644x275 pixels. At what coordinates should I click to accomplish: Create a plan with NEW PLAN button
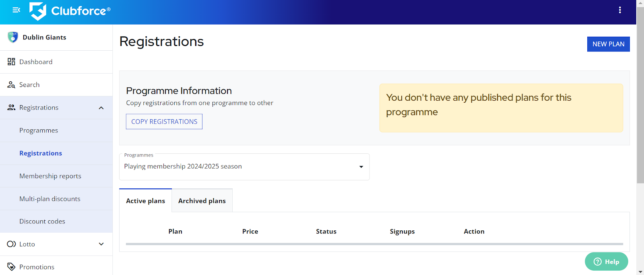click(x=608, y=44)
